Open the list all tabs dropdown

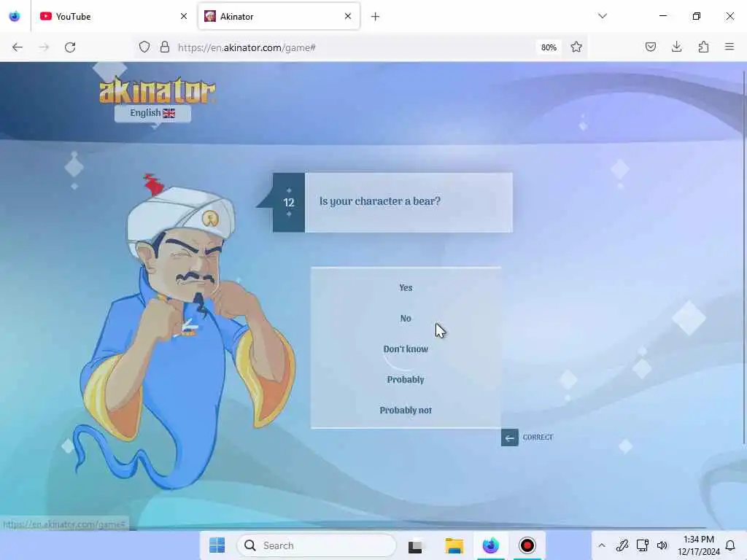(603, 16)
